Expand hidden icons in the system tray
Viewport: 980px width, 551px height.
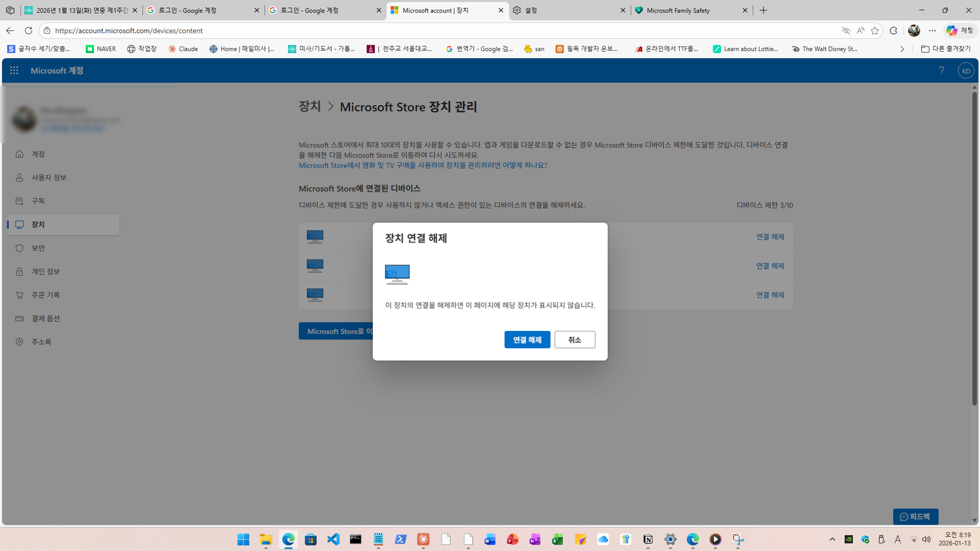[x=832, y=540]
